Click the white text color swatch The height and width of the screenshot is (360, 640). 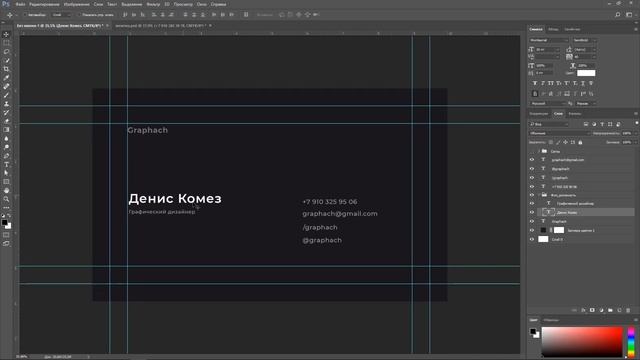586,73
